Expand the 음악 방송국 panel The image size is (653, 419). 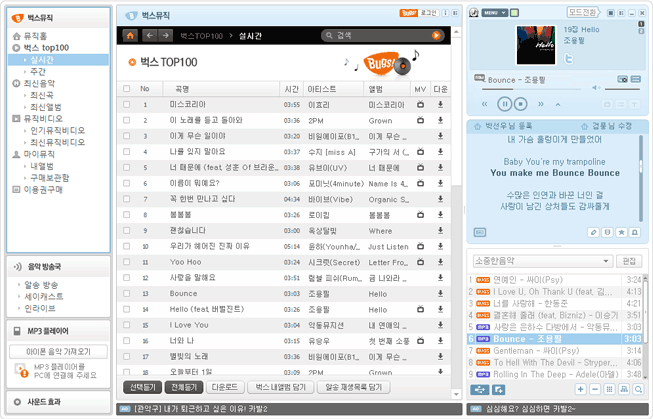click(58, 267)
